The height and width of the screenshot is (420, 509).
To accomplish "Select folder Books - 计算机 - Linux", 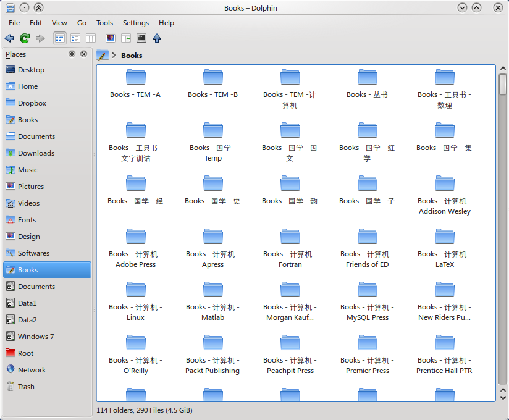I will [135, 302].
